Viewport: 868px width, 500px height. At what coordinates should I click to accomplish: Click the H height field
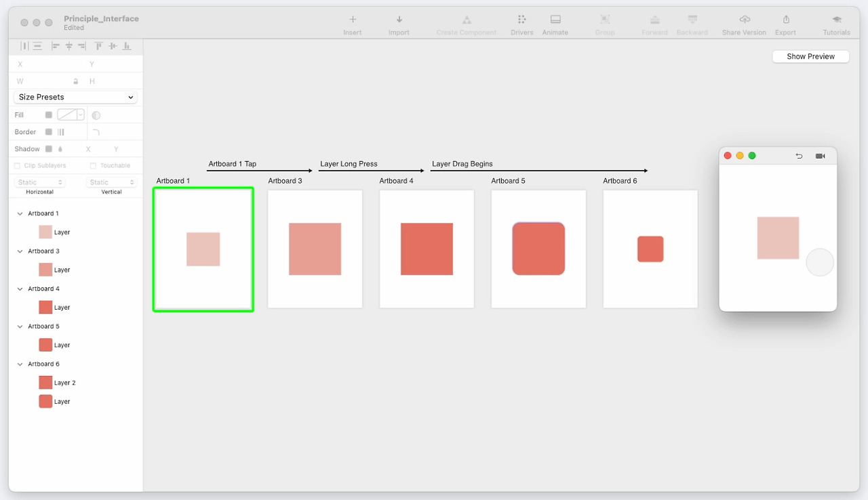[114, 81]
